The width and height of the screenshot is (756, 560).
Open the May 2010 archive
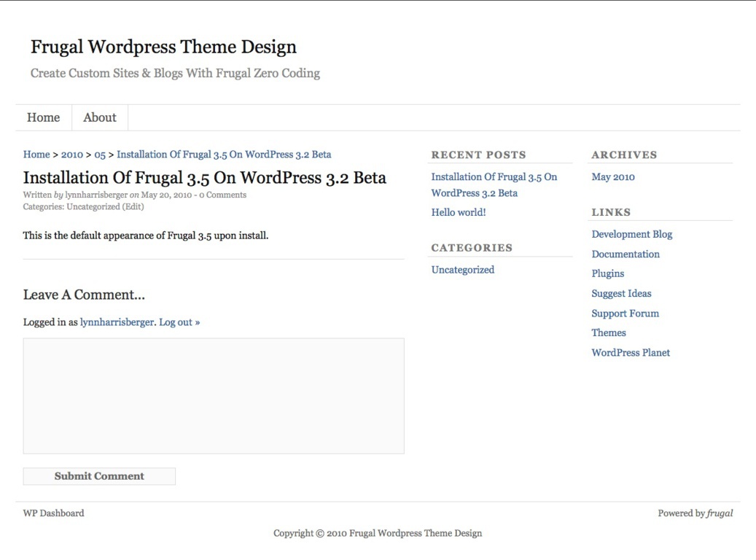613,177
